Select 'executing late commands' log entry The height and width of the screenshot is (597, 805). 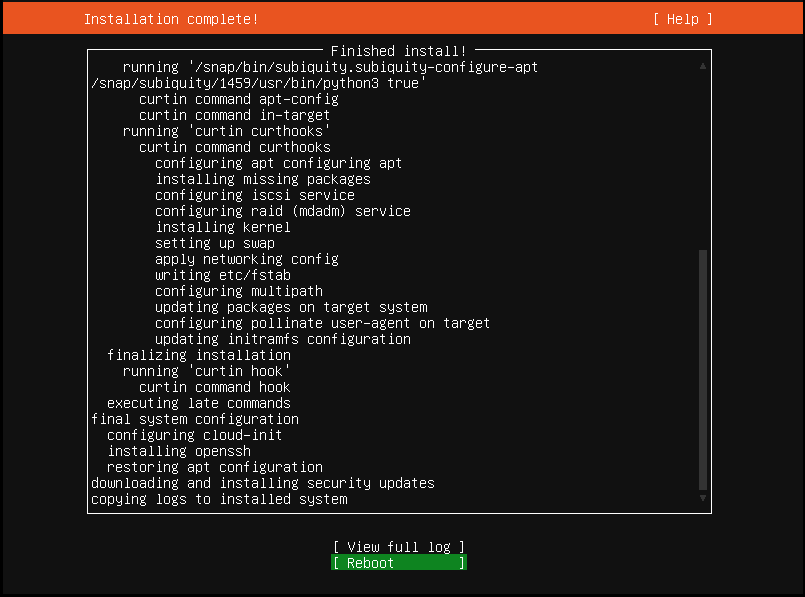pyautogui.click(x=198, y=402)
